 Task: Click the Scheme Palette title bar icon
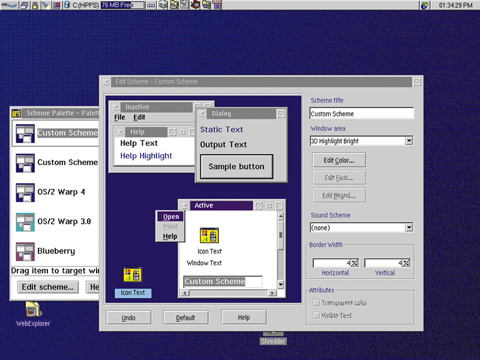coord(16,113)
